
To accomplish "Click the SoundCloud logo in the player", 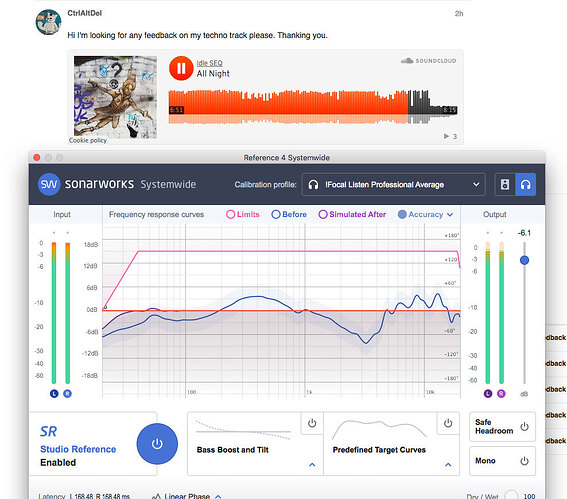I will (x=428, y=61).
